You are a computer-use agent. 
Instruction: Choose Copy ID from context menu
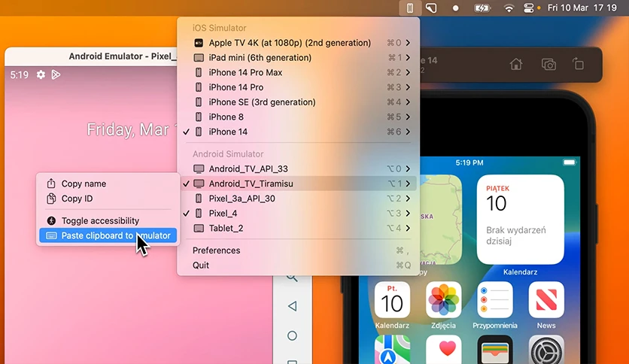(108, 199)
